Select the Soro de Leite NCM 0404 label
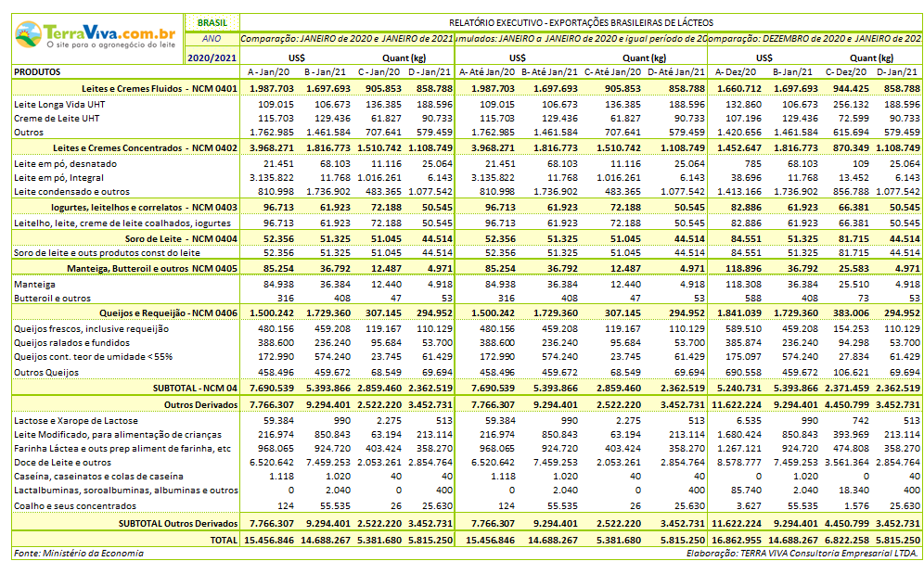924x561 pixels. pos(182,238)
